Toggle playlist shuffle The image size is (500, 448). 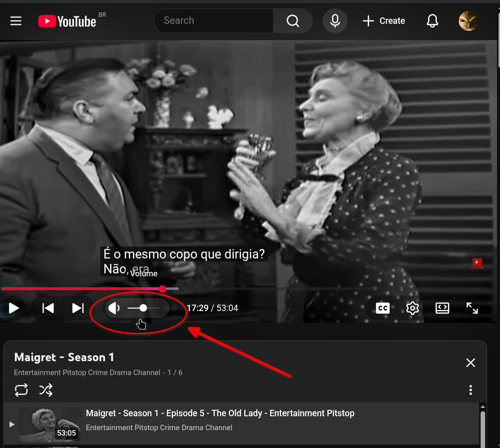click(46, 390)
